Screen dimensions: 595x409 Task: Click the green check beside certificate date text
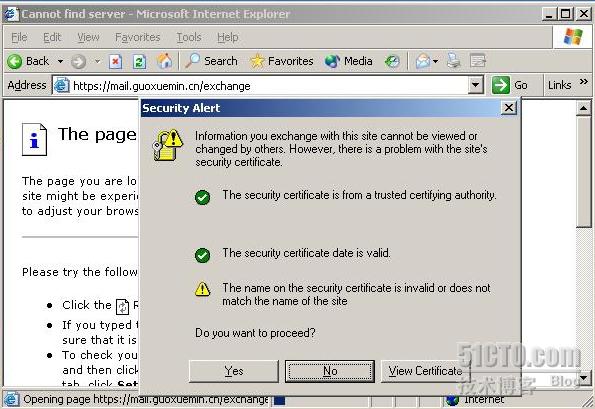click(202, 255)
